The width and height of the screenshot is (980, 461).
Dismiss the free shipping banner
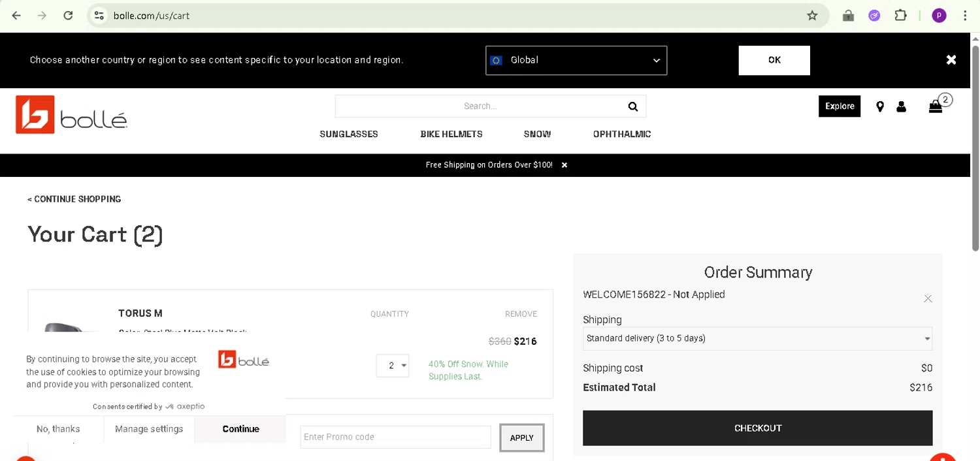coord(564,165)
